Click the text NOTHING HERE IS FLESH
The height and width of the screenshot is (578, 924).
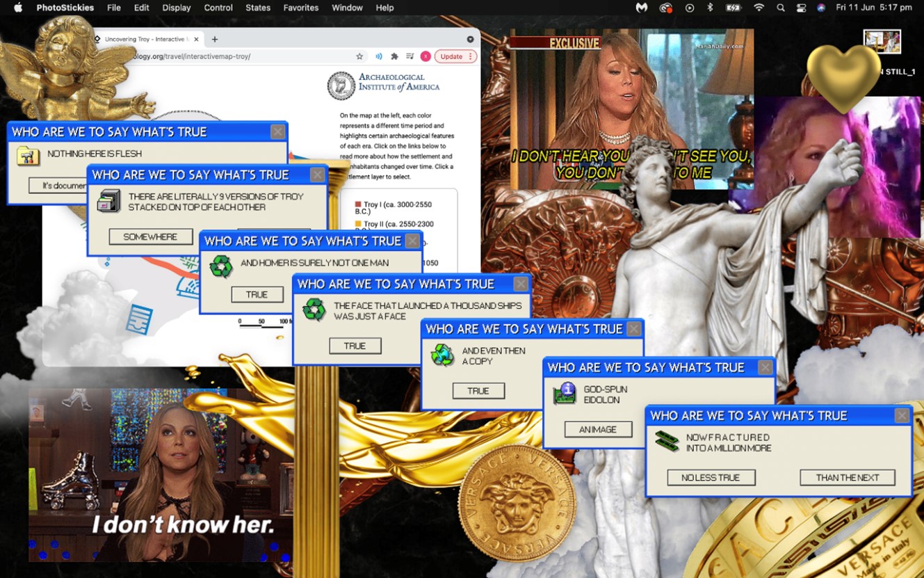(x=95, y=154)
